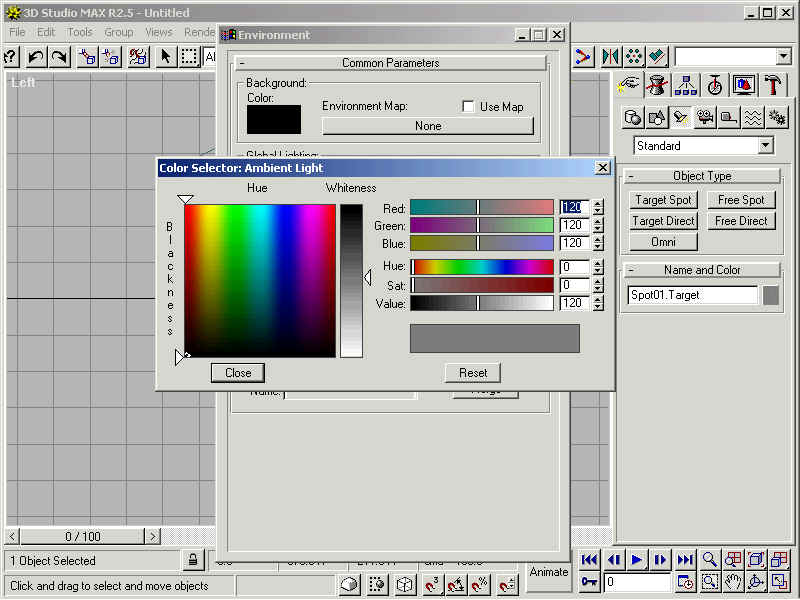Select the Arc Rotate viewport control
Screen dimensions: 800x600
coord(757,581)
